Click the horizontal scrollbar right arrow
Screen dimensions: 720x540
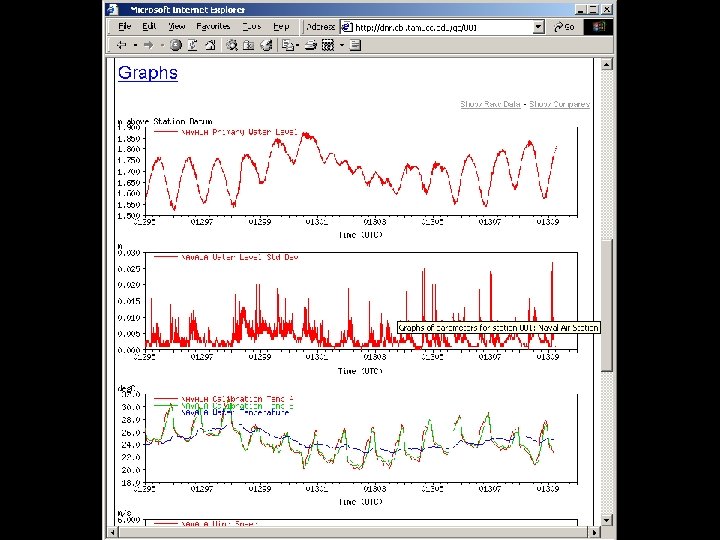coord(595,532)
